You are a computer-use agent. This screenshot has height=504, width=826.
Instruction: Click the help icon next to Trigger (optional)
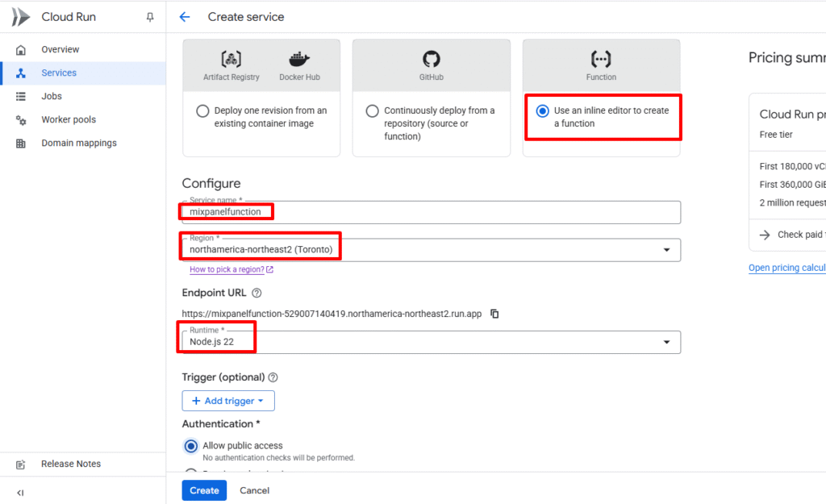click(273, 377)
